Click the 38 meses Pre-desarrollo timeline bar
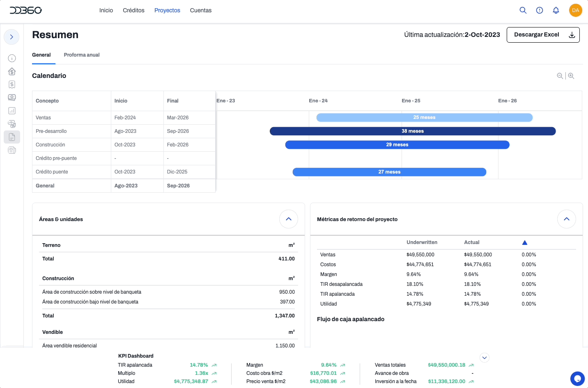This screenshot has height=388, width=588. 412,131
